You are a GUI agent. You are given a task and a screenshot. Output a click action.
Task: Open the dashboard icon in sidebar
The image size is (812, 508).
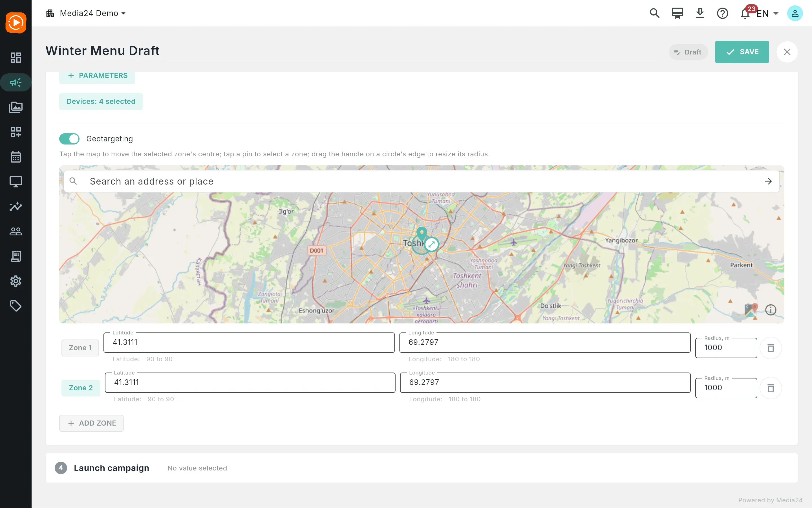(x=16, y=58)
